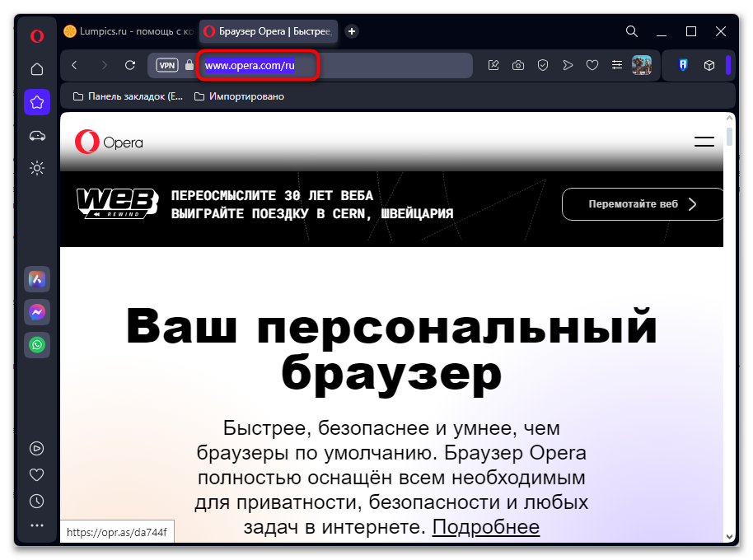Click the page vertical scrollbar thumb

click(729, 136)
